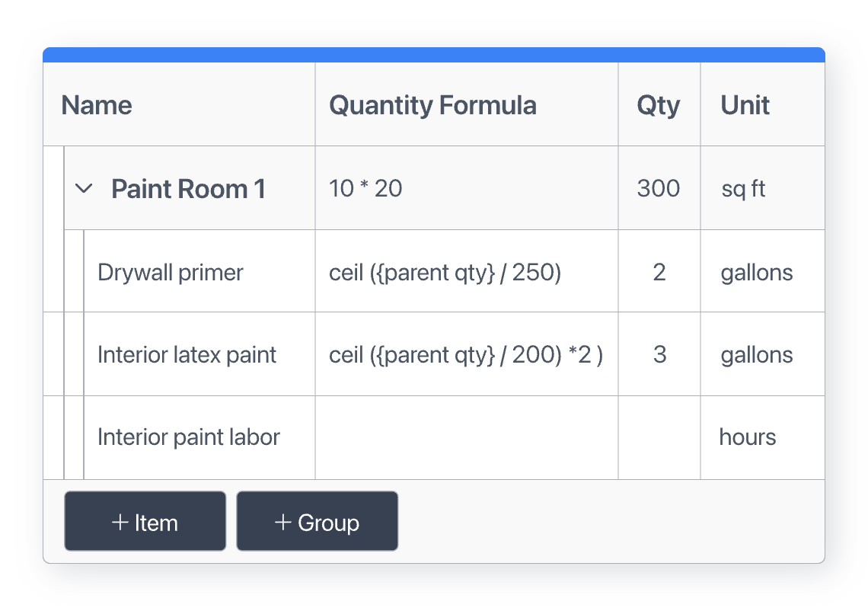Viewport: 868px width, 611px height.
Task: Click the Name column header
Action: [x=97, y=105]
